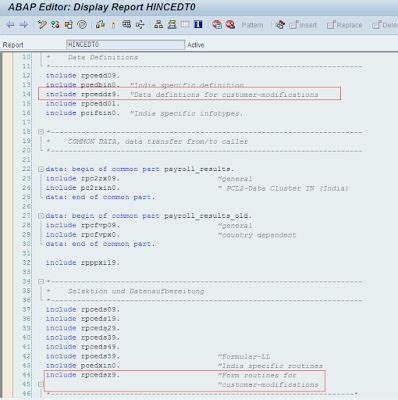Set external breakpoint stop icon
This screenshot has width=398, height=400.
(230, 25)
